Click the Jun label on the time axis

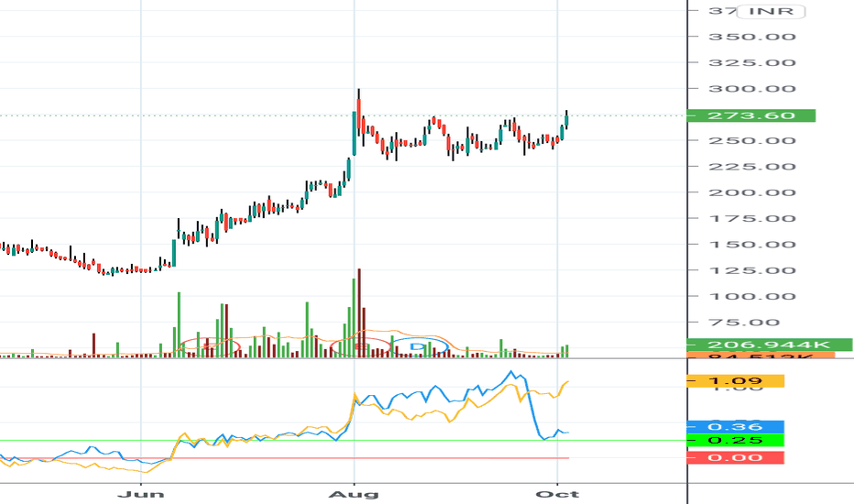[141, 494]
